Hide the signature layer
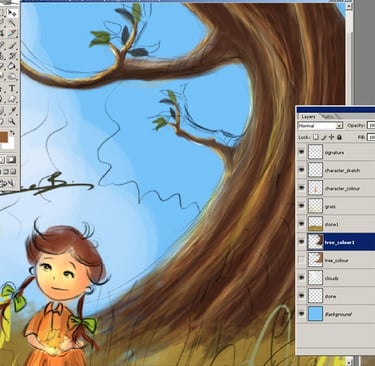This screenshot has height=366, width=375. 302,152
